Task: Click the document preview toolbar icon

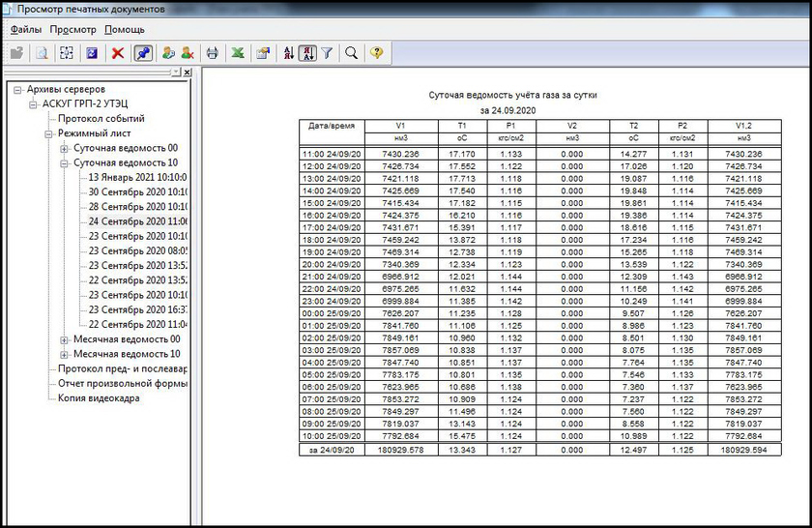Action: 43,53
